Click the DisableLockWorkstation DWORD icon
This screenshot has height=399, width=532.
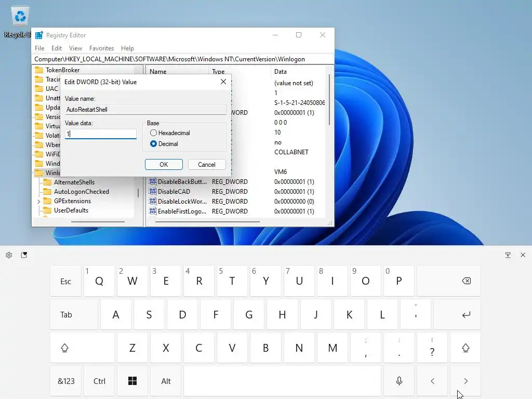(x=153, y=201)
